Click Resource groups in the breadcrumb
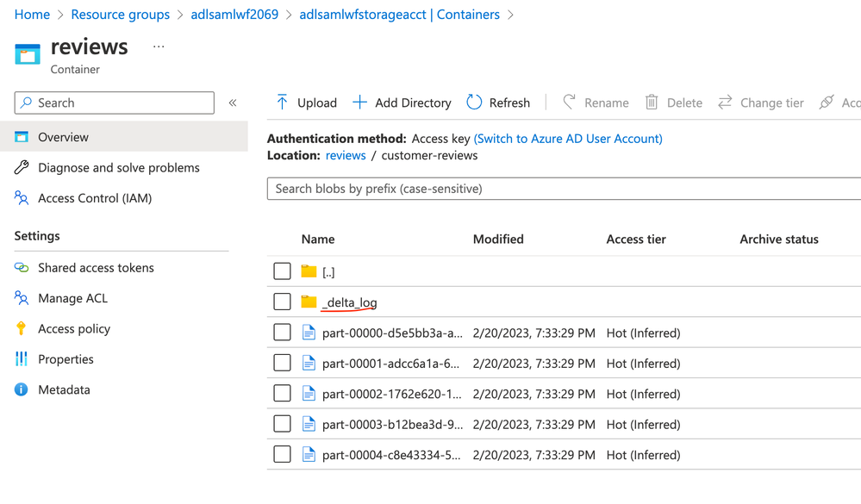The height and width of the screenshot is (504, 861). click(121, 15)
